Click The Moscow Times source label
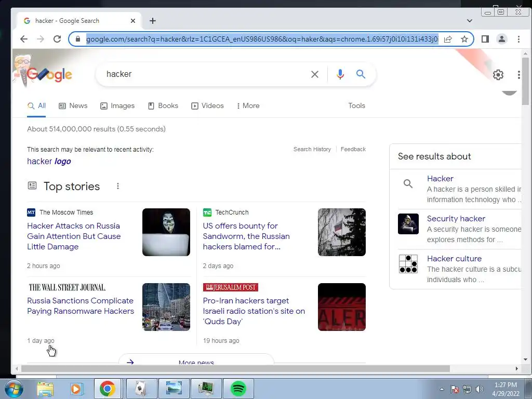Screen dimensions: 532x399 [66, 212]
